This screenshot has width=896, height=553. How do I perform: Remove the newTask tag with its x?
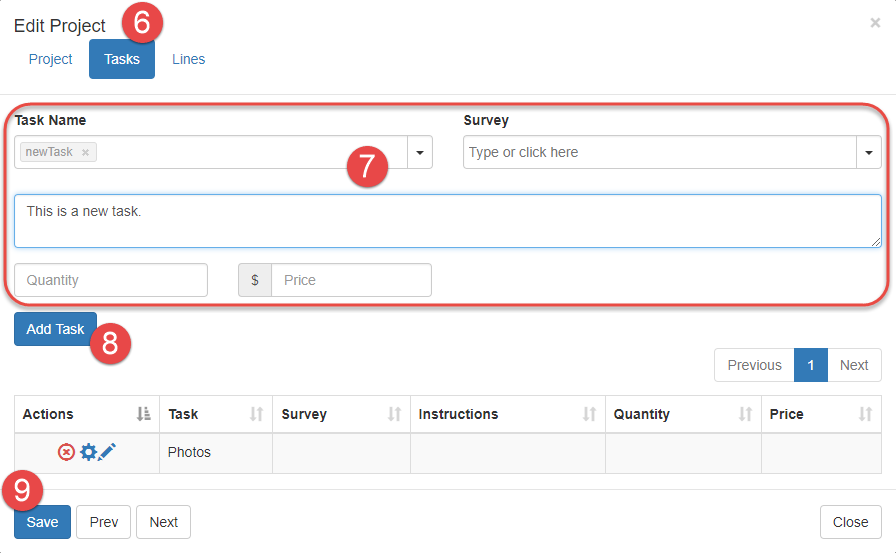click(x=86, y=152)
